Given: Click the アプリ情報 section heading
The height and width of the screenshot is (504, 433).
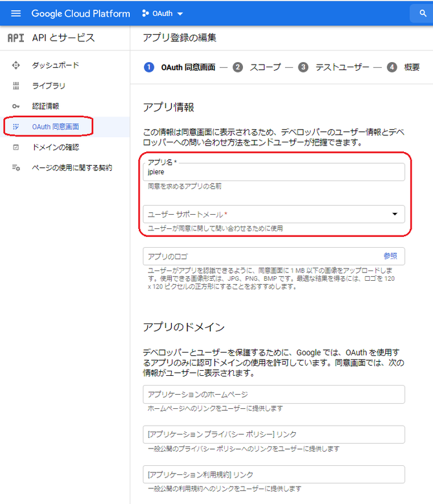Looking at the screenshot, I should pos(169,107).
